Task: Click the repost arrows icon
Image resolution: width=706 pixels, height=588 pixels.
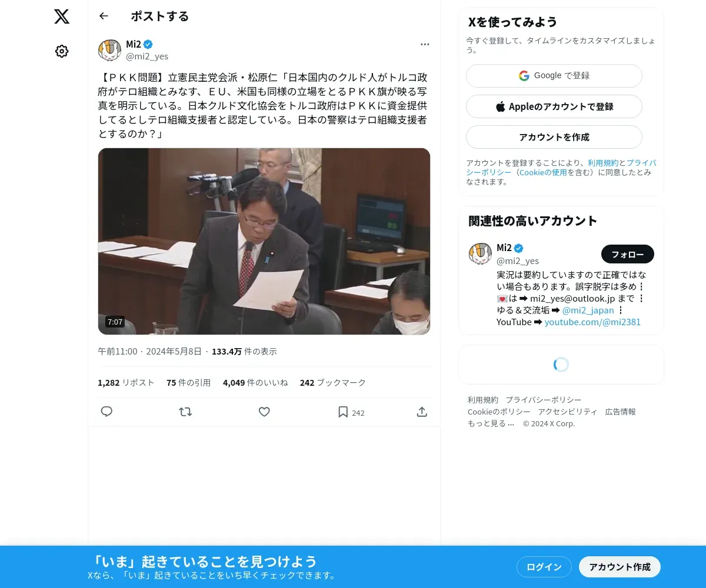Action: point(185,412)
